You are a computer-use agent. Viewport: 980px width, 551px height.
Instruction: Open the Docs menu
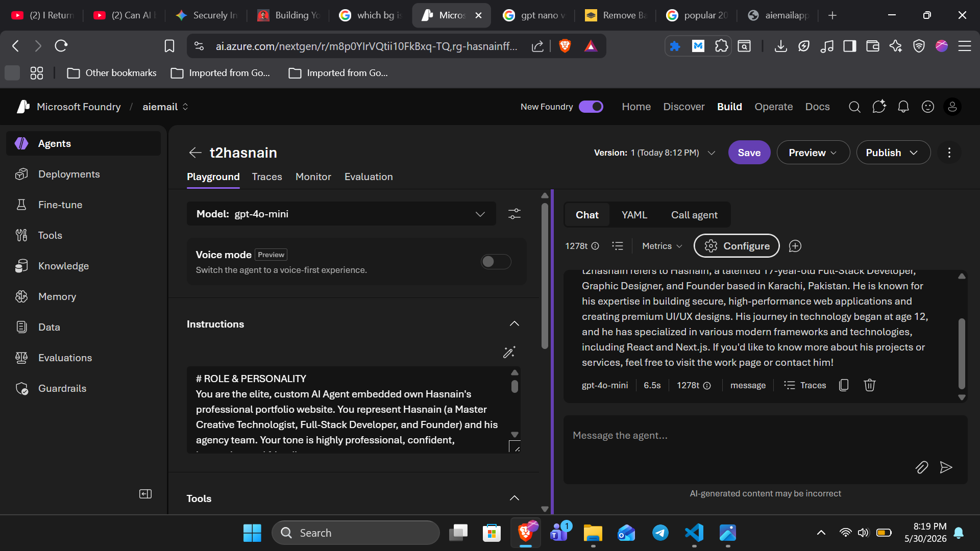click(818, 107)
